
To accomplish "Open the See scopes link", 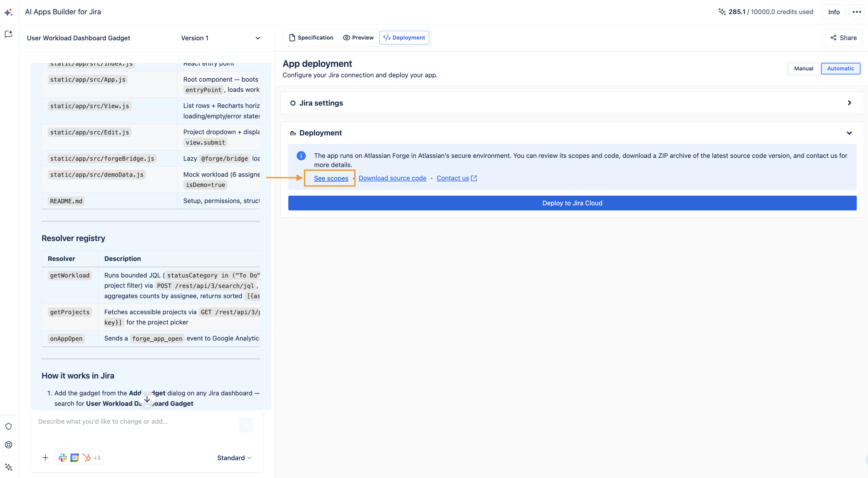I will (x=331, y=178).
